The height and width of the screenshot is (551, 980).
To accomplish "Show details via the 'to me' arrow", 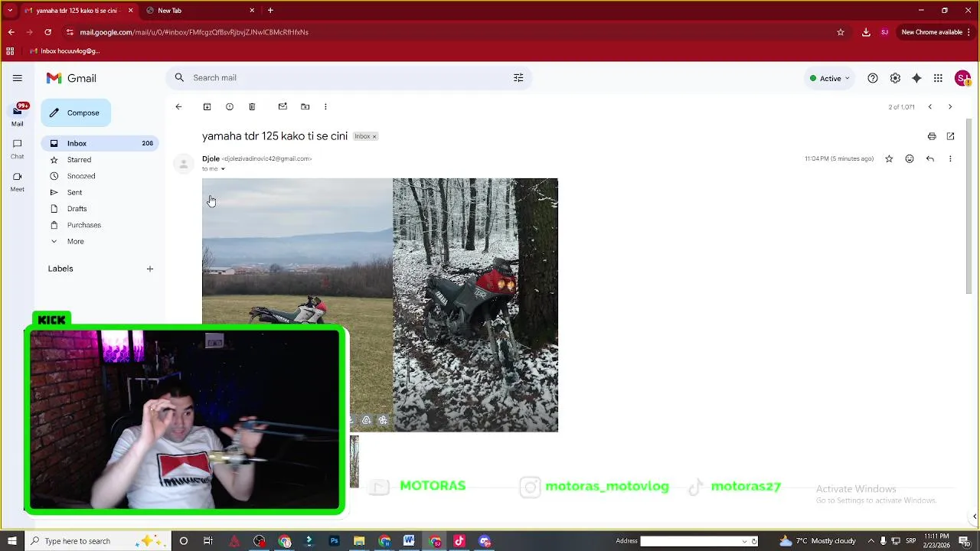I will pyautogui.click(x=223, y=168).
